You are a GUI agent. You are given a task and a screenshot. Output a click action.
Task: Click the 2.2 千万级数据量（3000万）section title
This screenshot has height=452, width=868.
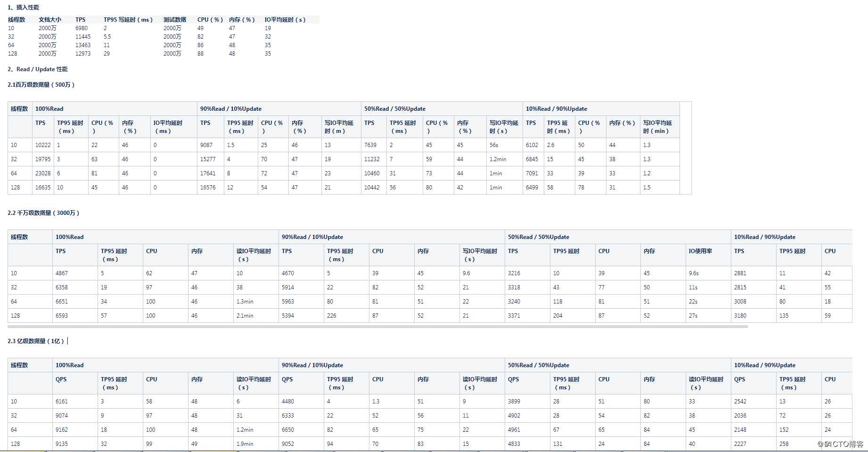[x=43, y=213]
